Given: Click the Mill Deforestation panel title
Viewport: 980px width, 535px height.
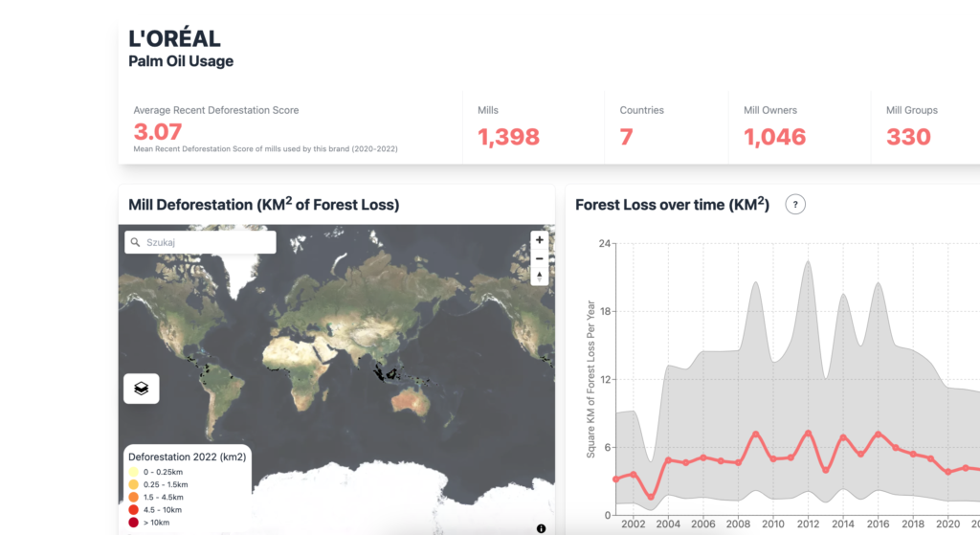Looking at the screenshot, I should pos(264,205).
